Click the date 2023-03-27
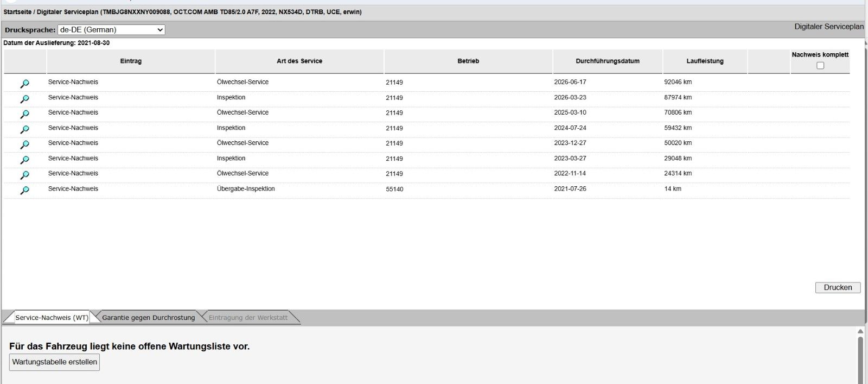868x384 pixels. point(570,158)
